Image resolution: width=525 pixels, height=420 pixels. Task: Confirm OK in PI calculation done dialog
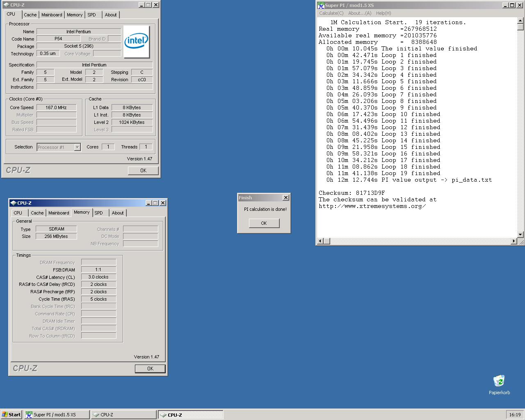coord(264,223)
